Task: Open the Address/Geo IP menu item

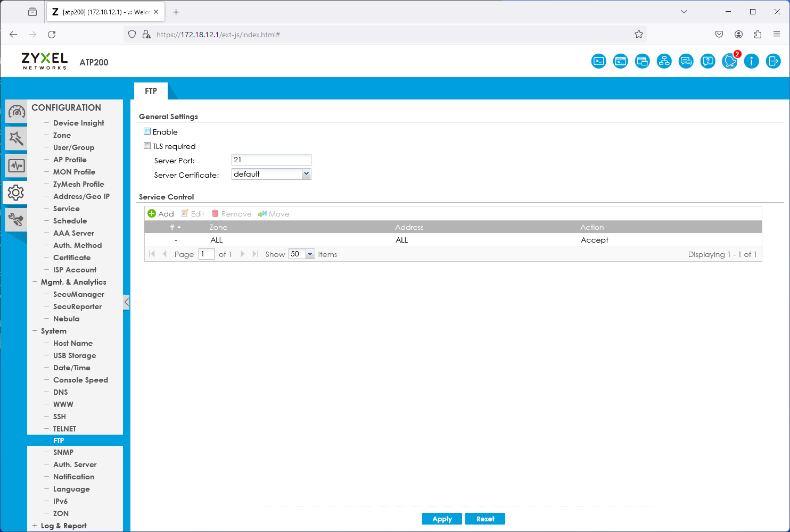Action: tap(81, 196)
